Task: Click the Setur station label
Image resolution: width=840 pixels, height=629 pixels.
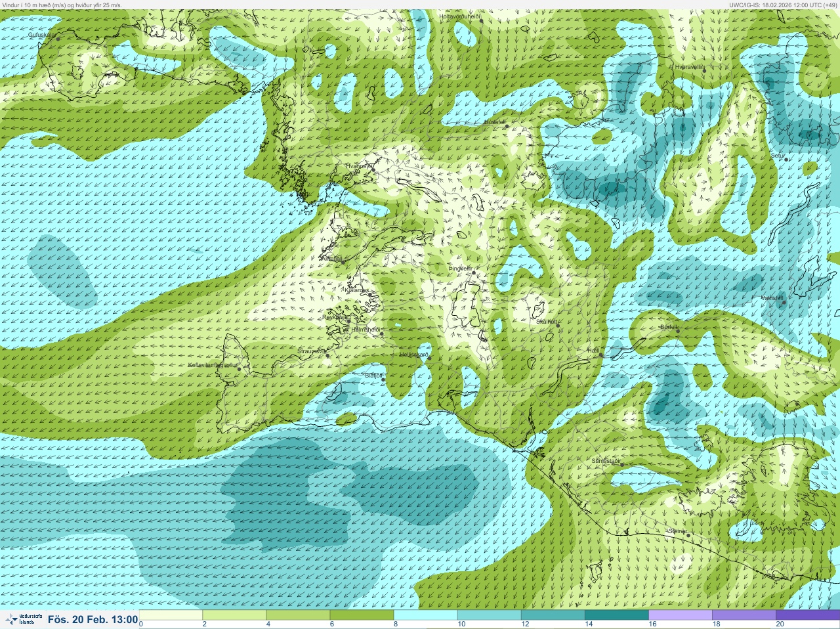Action: [x=778, y=156]
